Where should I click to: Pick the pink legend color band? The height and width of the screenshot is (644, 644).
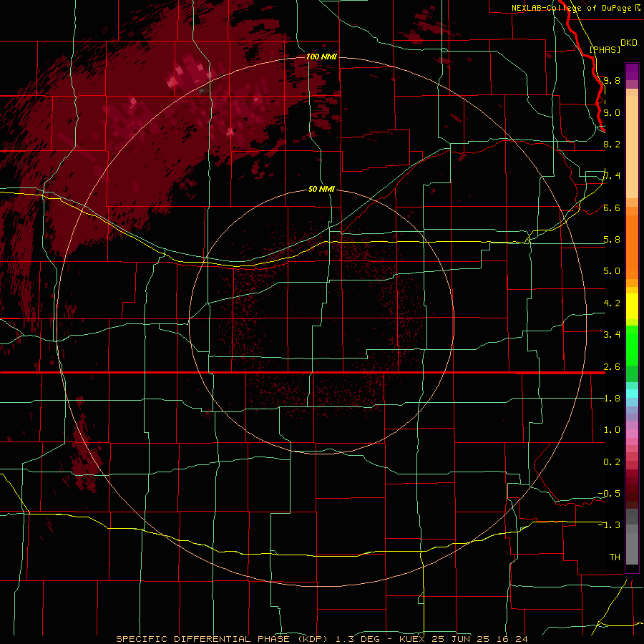click(632, 434)
